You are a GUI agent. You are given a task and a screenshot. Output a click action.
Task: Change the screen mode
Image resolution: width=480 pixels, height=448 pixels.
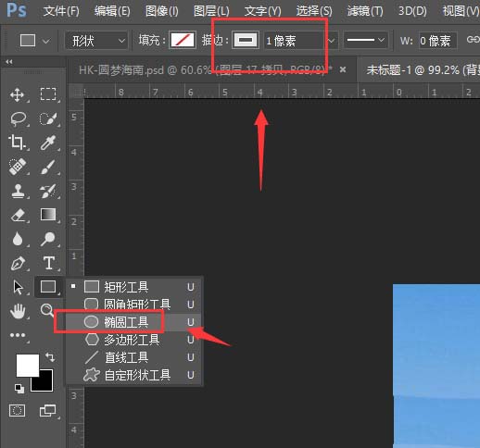click(x=47, y=411)
